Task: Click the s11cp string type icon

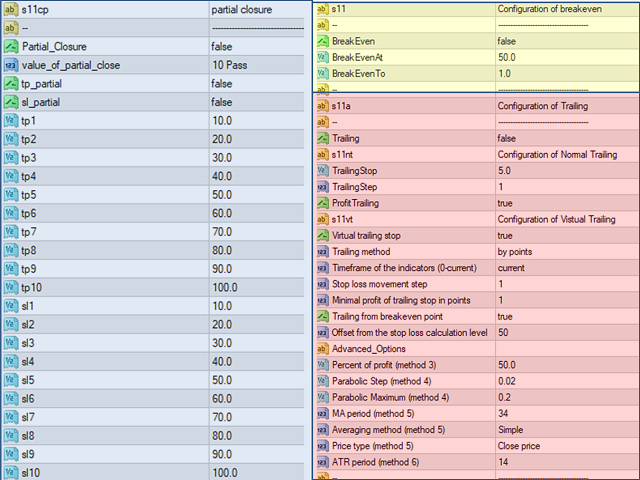Action: pos(11,9)
